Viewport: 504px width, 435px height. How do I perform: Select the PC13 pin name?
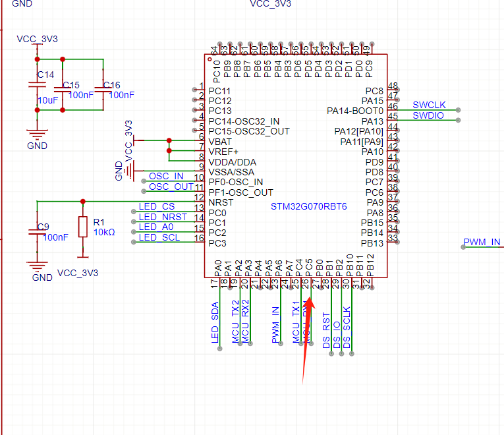[220, 111]
